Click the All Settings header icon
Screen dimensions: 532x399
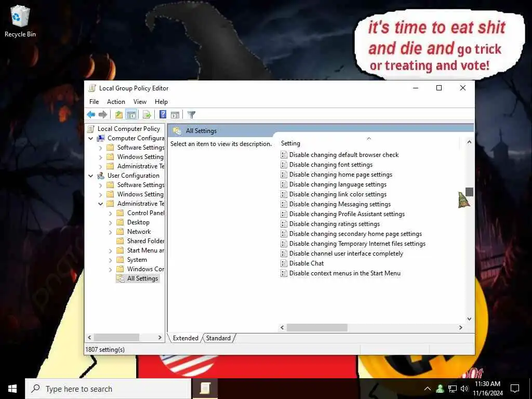pos(177,131)
